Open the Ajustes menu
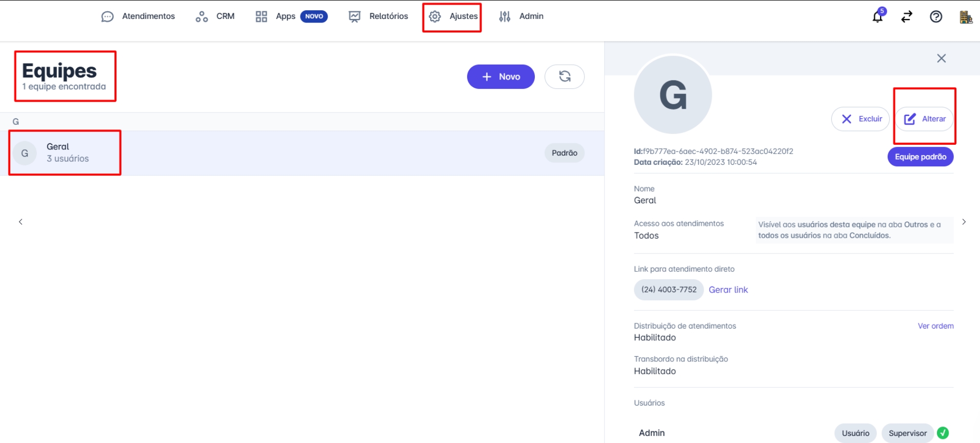 pyautogui.click(x=453, y=16)
